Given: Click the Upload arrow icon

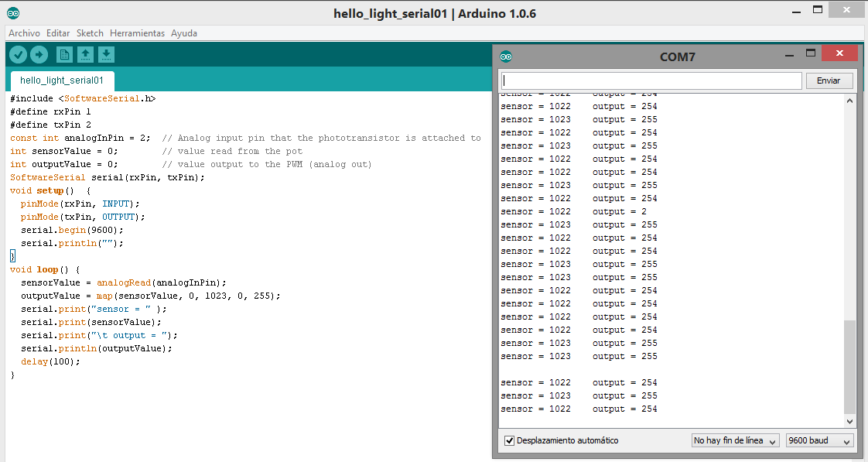Looking at the screenshot, I should tap(39, 54).
